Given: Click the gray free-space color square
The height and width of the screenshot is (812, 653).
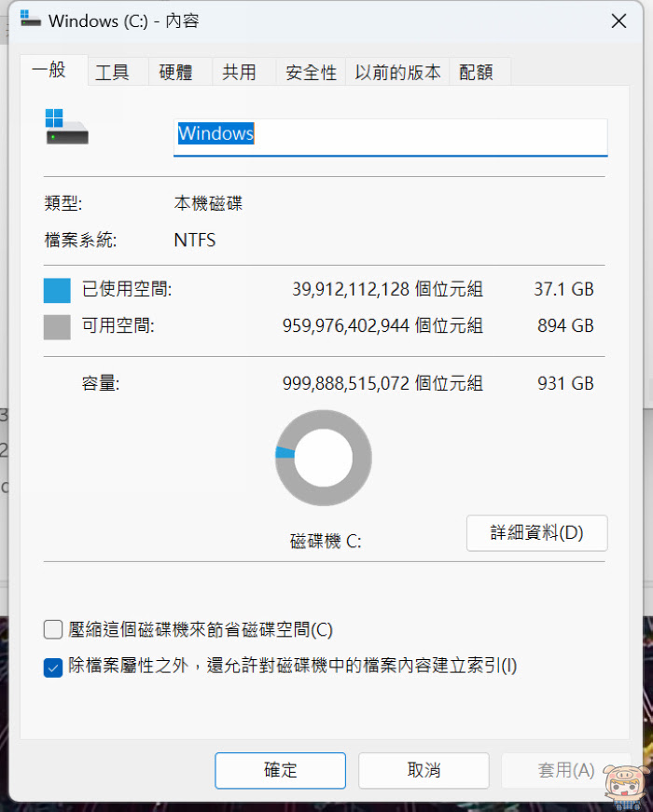Looking at the screenshot, I should pos(57,327).
